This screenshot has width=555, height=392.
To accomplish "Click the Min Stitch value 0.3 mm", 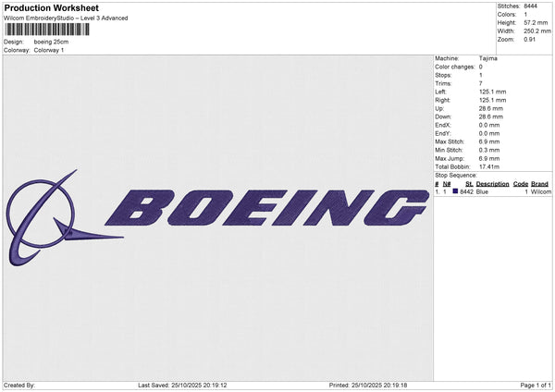I will pos(489,150).
